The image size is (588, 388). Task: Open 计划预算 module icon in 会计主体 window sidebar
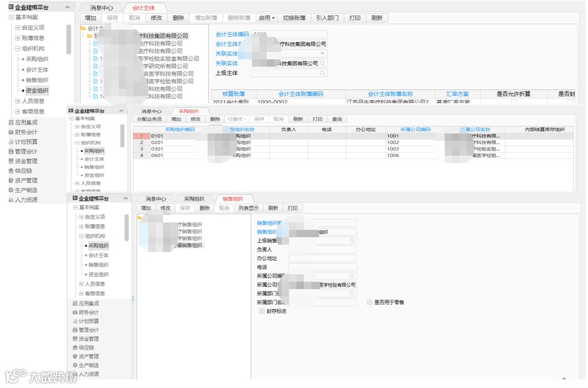11,142
